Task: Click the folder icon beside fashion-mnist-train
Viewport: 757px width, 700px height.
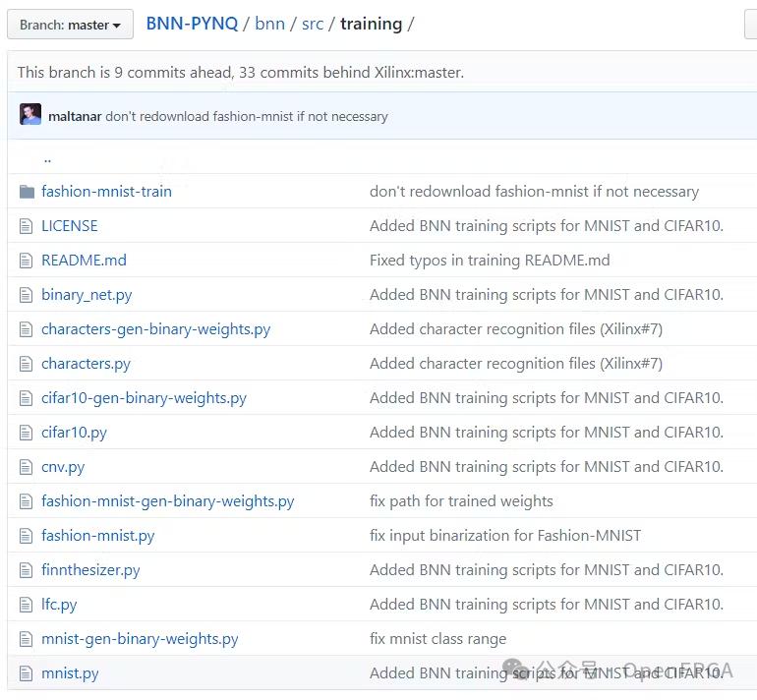Action: [x=27, y=192]
